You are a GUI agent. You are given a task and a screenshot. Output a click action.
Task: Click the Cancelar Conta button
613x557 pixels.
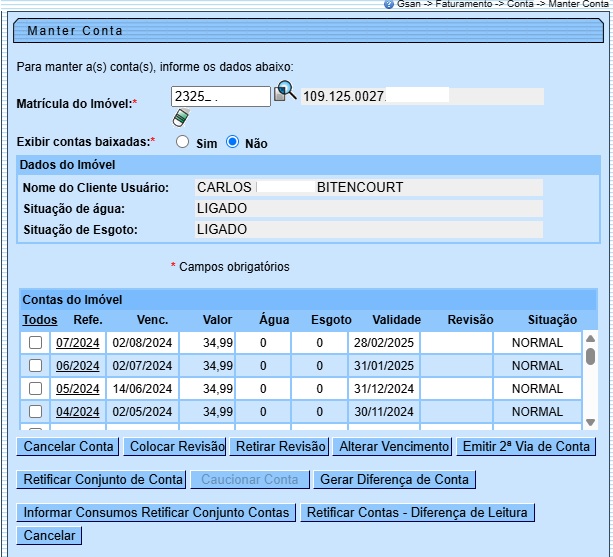click(x=68, y=447)
